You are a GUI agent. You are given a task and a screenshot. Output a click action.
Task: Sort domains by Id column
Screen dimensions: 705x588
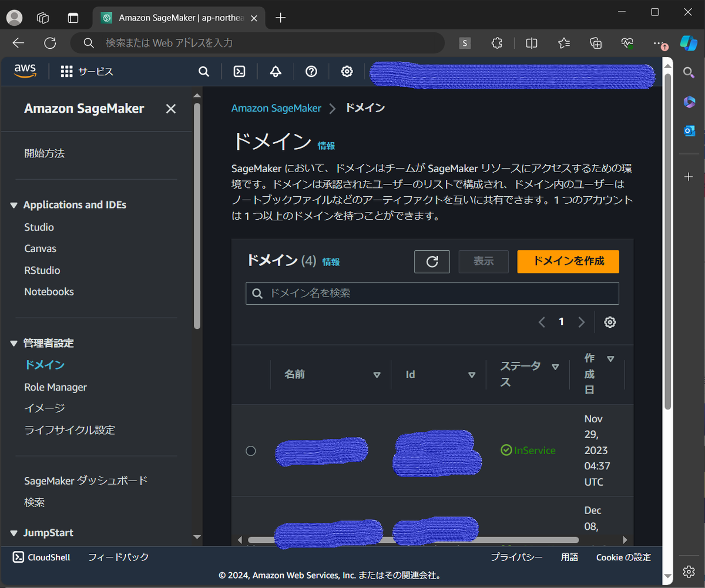(472, 375)
